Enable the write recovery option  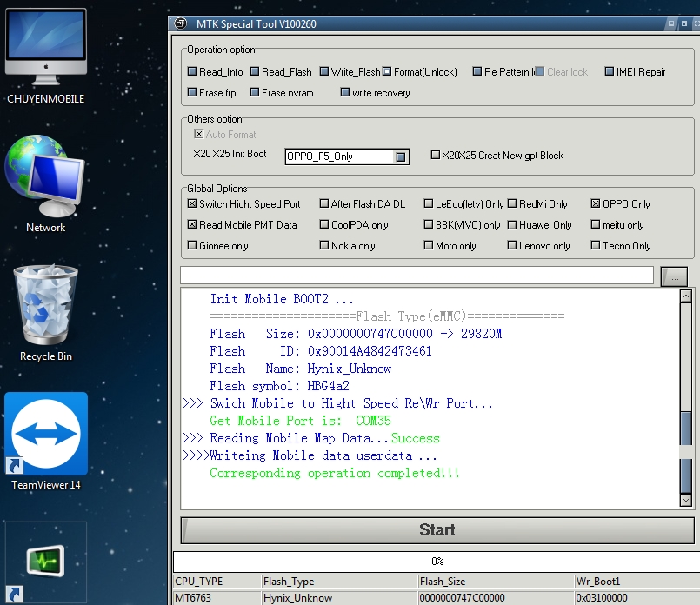tap(344, 92)
